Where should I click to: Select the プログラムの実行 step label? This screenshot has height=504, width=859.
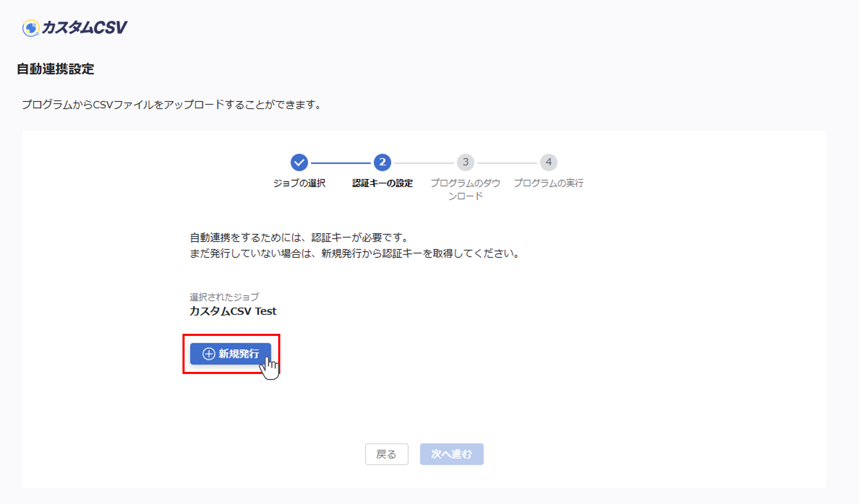[x=548, y=183]
